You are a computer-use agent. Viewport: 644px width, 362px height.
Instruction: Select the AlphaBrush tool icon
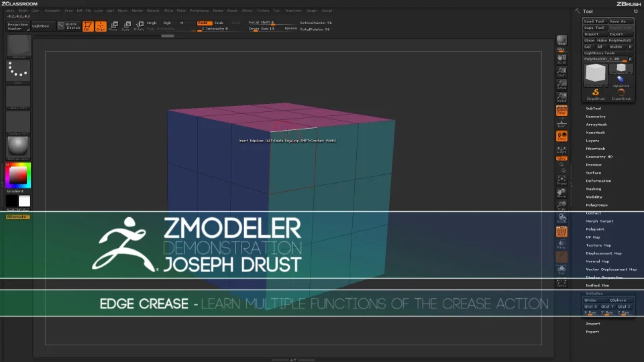[621, 81]
